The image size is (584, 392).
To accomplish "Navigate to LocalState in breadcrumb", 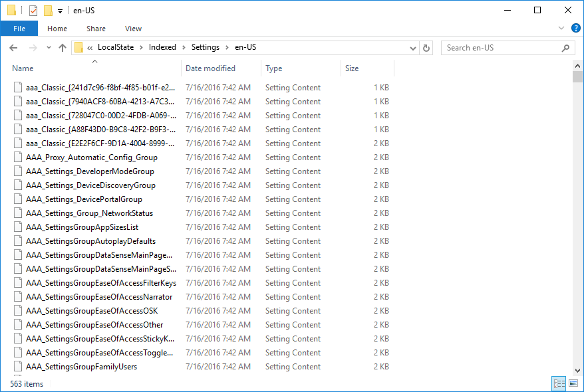I will pos(116,47).
